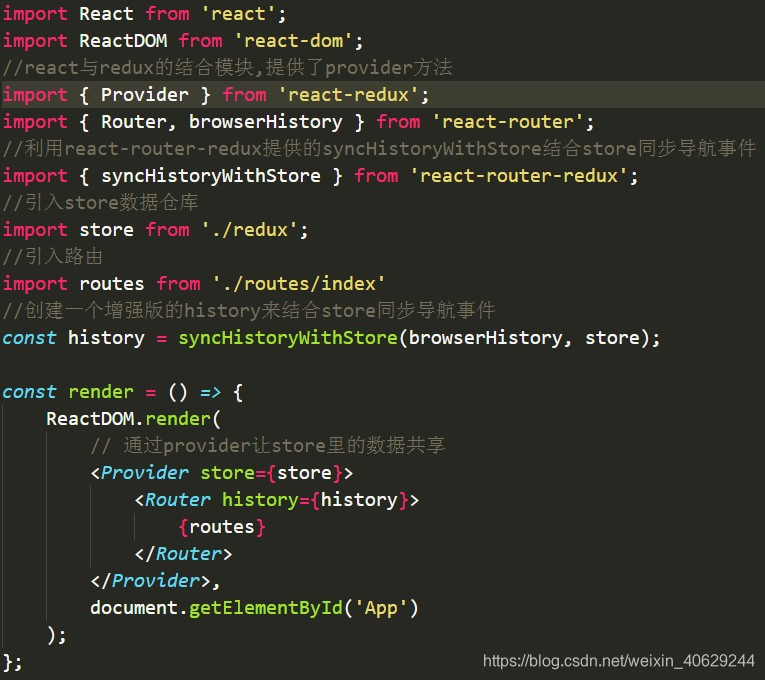Click the comment mentioning 'provider方法'
Screen dimensions: 765x680
pyautogui.click(x=228, y=68)
